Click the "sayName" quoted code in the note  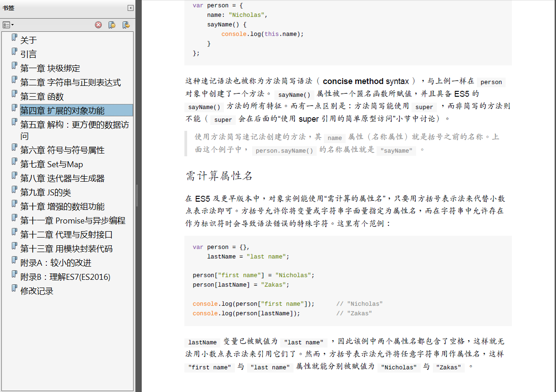(397, 151)
